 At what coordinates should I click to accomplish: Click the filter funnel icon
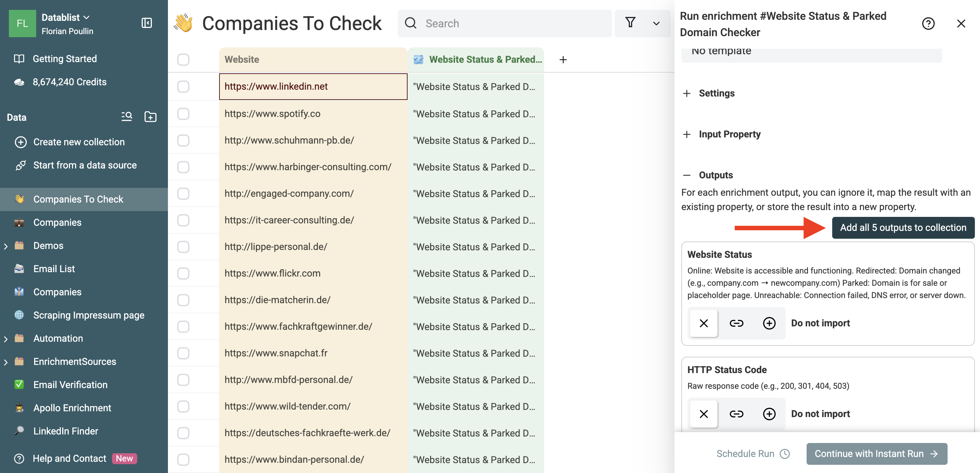[630, 23]
